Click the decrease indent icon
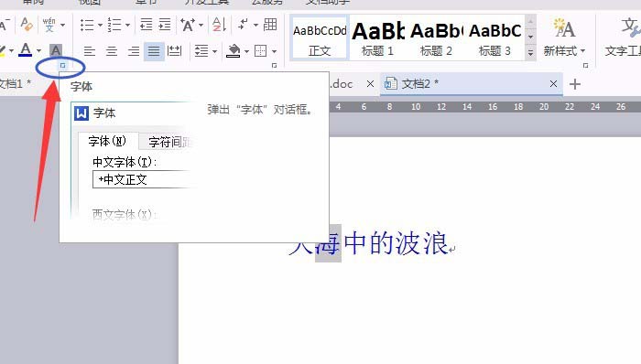The height and width of the screenshot is (364, 641). [146, 25]
